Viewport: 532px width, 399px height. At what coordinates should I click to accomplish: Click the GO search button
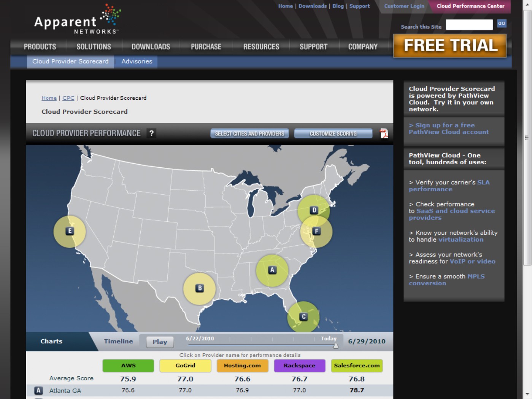point(502,24)
